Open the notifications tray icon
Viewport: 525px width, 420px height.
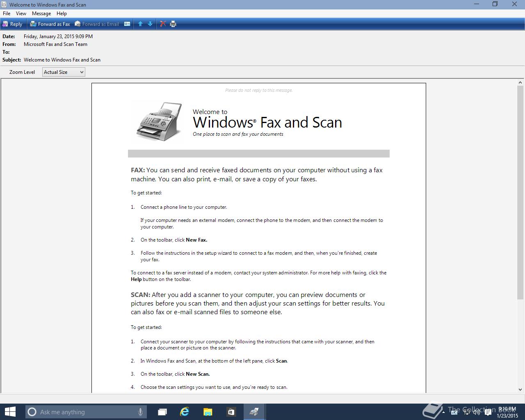click(x=488, y=413)
